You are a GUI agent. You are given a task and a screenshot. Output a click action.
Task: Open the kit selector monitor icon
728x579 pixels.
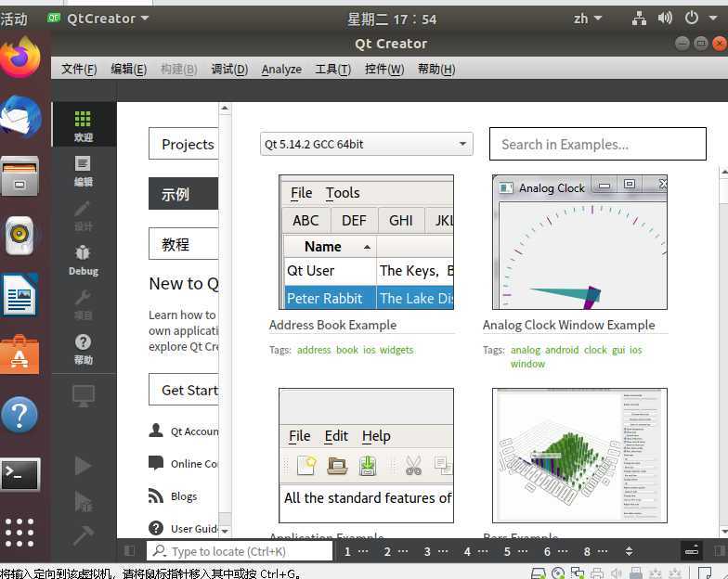84,395
